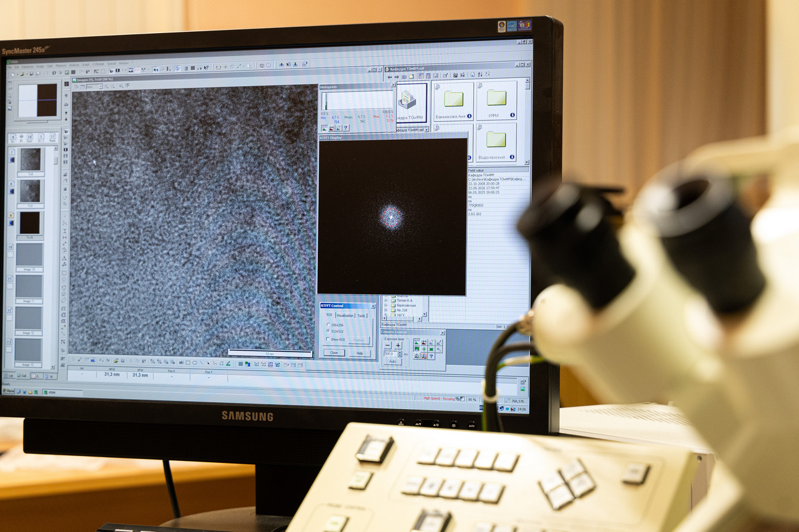
Task: Click the Auto exposure button
Action: point(392,361)
